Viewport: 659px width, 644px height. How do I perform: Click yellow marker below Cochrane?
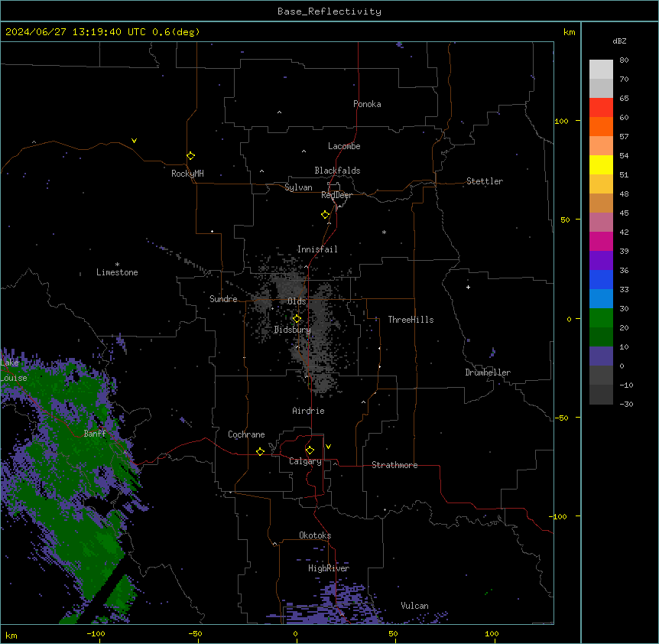pos(260,451)
